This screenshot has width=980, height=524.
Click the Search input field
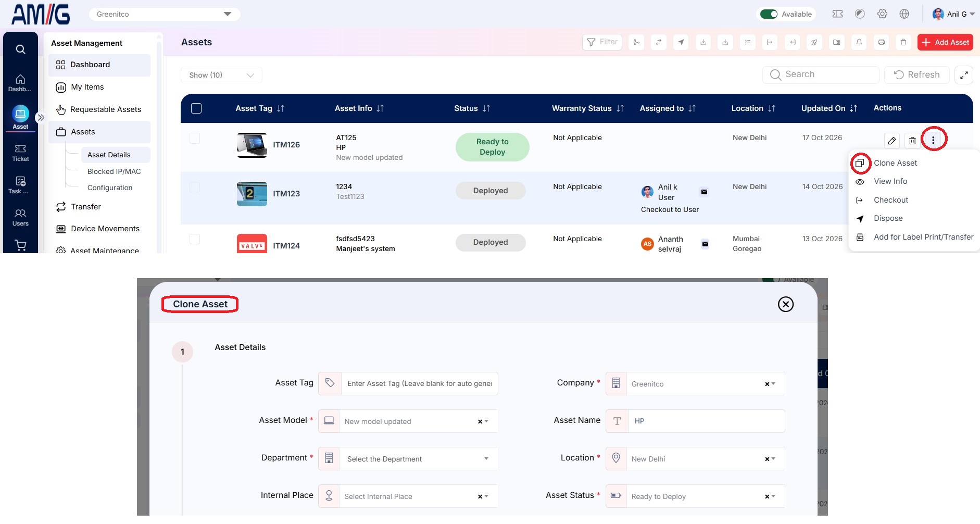pyautogui.click(x=821, y=75)
